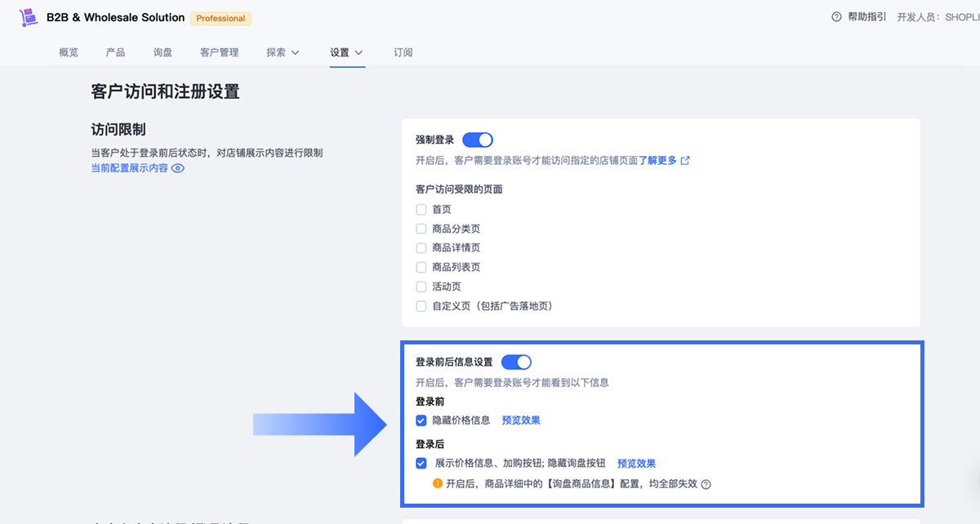
Task: Click the 当前配置展示内容 link
Action: click(130, 168)
